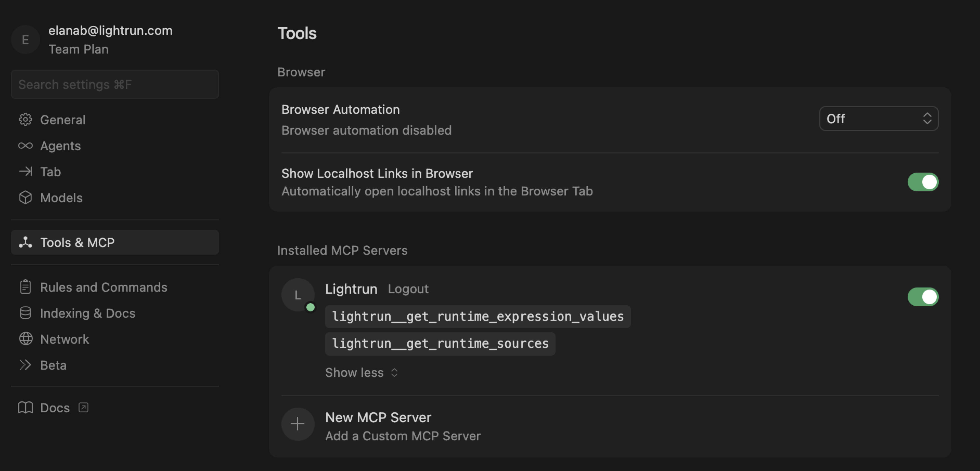
Task: Disable Show Localhost Links in Browser toggle
Action: coord(923,182)
